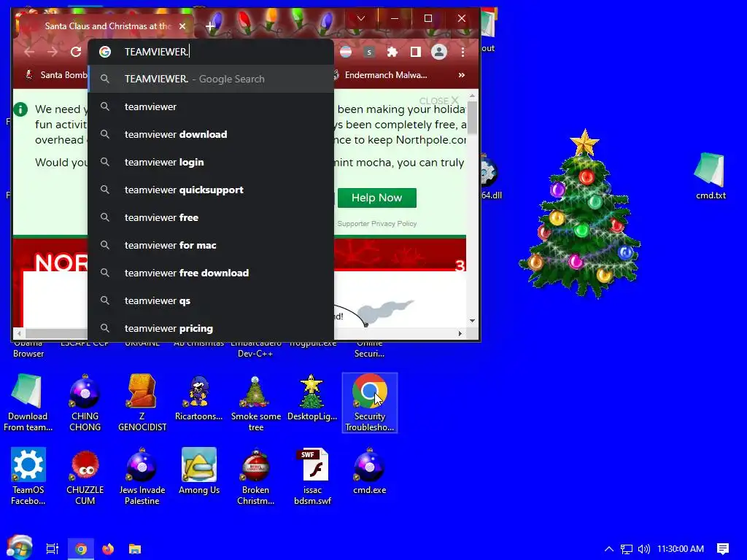Screen dimensions: 747x560
Task: Click the 11:30:00 AM taskbar clock
Action: pos(681,549)
